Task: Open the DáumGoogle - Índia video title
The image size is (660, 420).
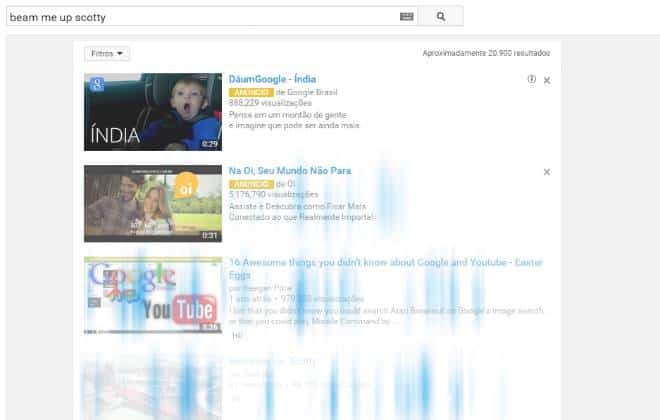Action: pos(272,79)
